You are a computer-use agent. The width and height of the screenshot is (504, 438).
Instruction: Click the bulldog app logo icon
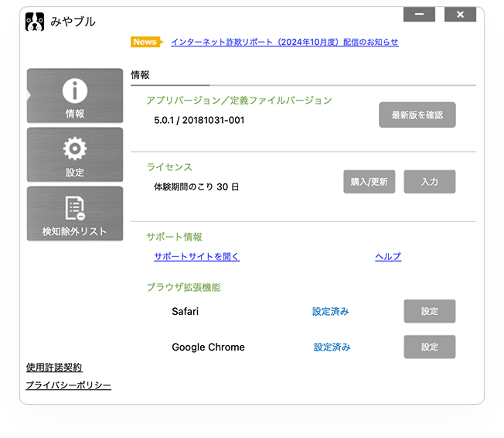35,22
